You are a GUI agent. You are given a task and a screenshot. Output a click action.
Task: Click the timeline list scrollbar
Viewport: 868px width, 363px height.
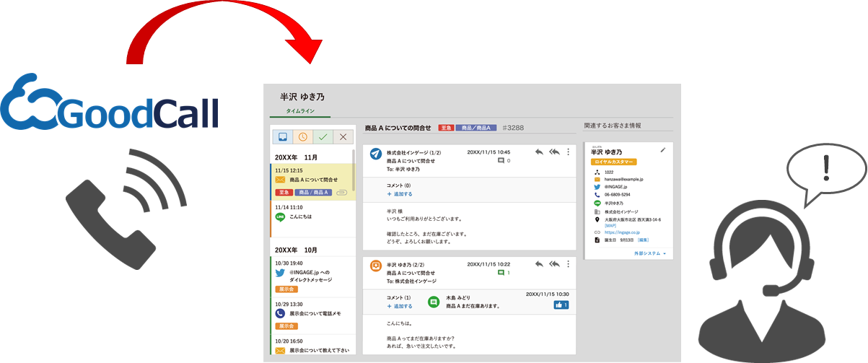[x=354, y=170]
